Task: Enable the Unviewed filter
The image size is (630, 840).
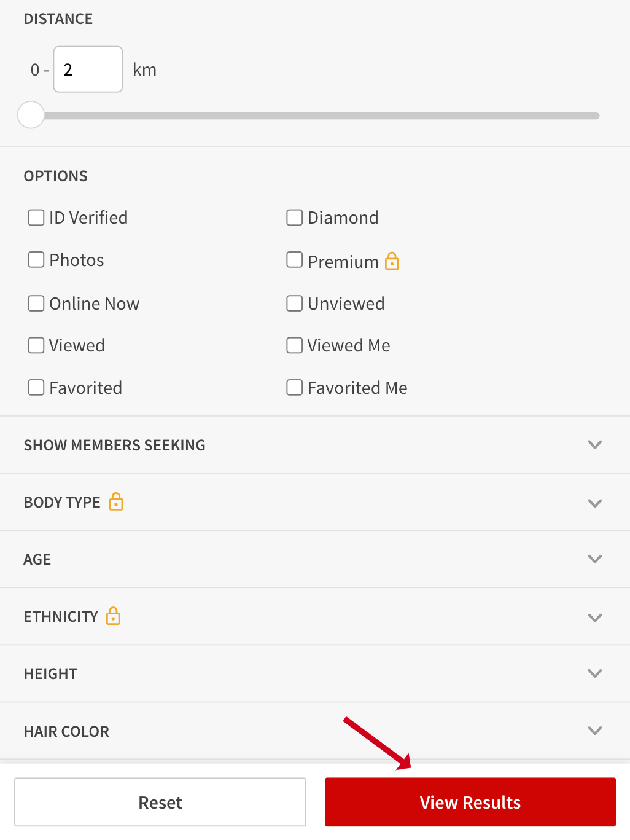Action: point(295,303)
